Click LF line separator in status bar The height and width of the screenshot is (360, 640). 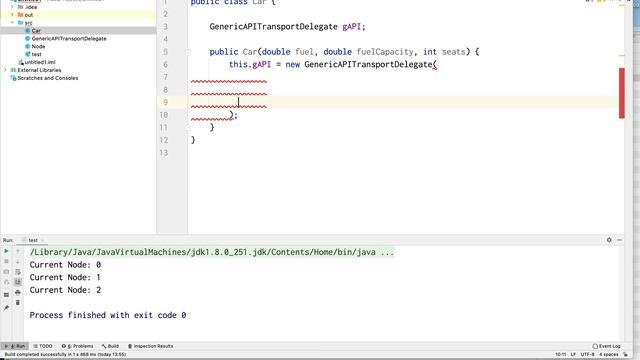[x=573, y=354]
